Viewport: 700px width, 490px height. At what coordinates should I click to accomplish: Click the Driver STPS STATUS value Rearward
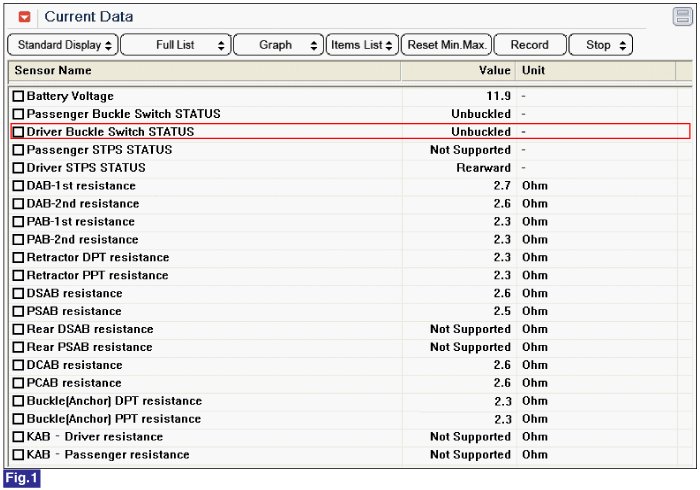pos(483,168)
